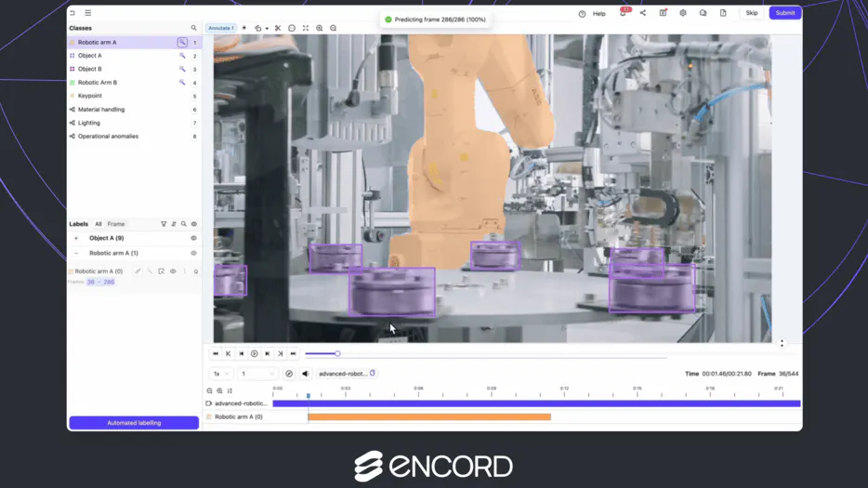Toggle visibility of Robotic arm A (0) instance
868x488 pixels.
pyautogui.click(x=173, y=271)
